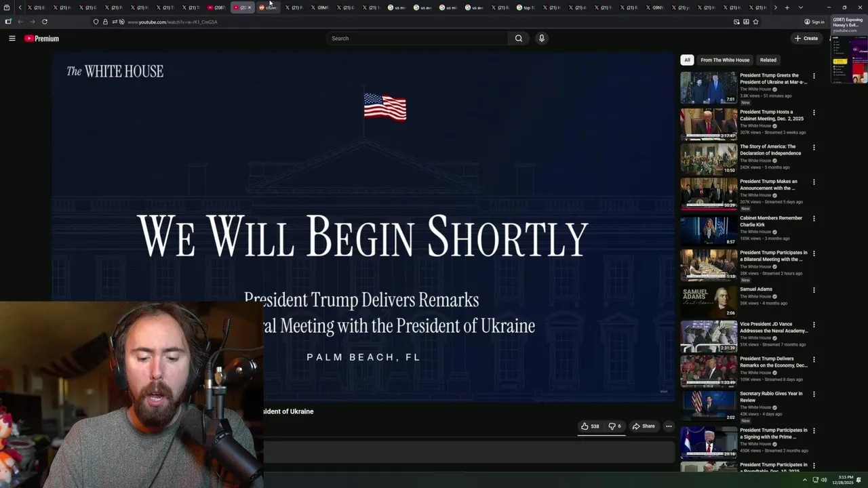Select the Related chip
868x488 pixels.
coord(768,60)
